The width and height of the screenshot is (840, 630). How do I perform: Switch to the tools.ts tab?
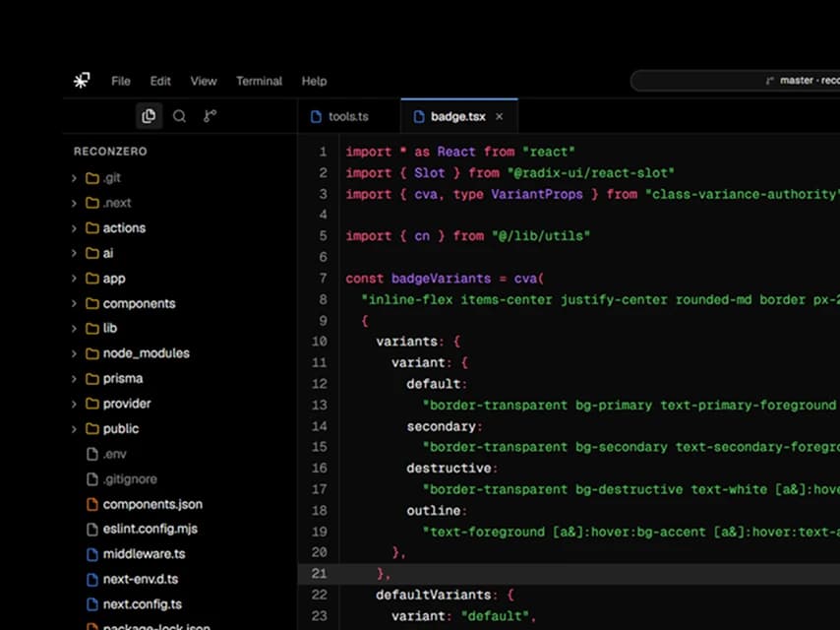[x=349, y=116]
